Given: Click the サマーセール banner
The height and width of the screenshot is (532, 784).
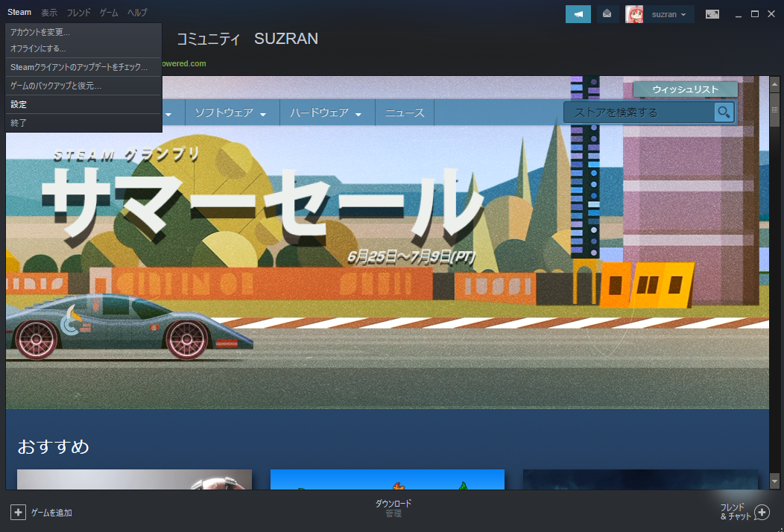Looking at the screenshot, I should coord(262,205).
